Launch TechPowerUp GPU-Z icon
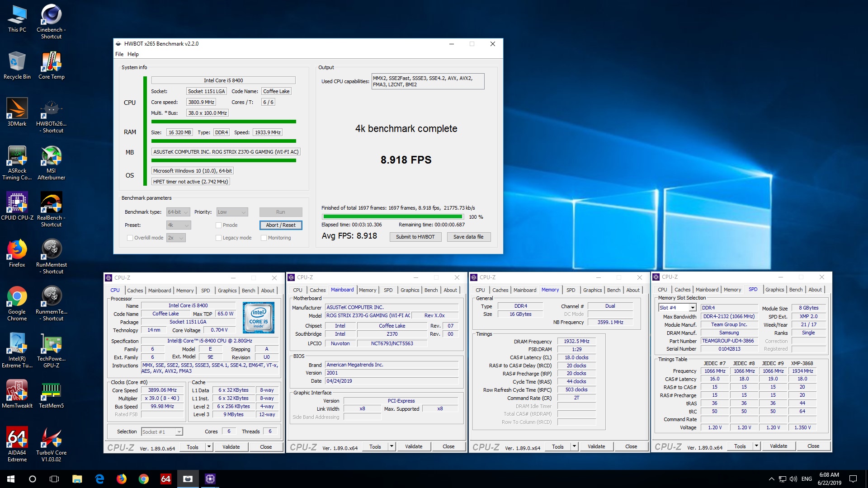The width and height of the screenshot is (868, 488). pos(51,351)
